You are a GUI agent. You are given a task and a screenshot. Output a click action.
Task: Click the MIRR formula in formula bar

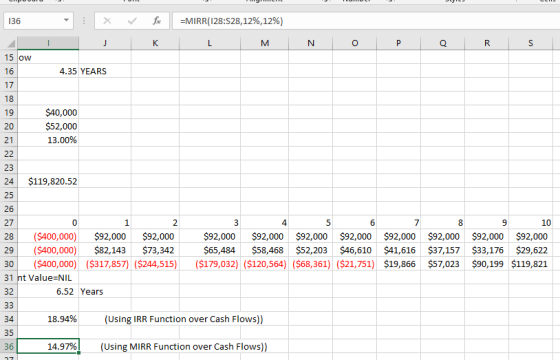coord(231,21)
